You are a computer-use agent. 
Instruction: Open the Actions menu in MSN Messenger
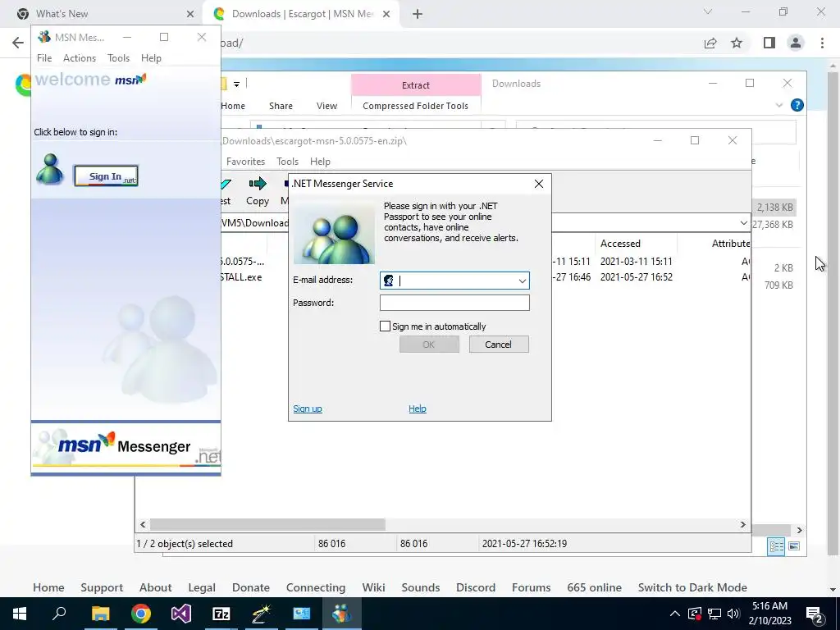coord(80,58)
